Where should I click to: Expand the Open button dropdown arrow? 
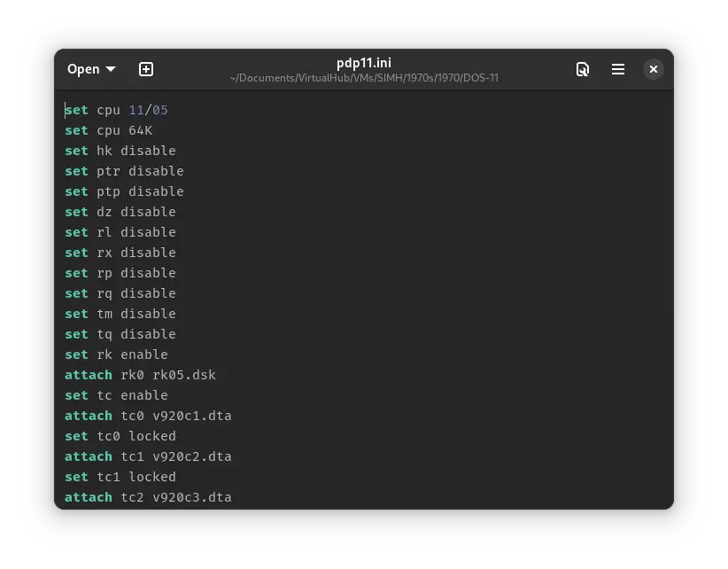pyautogui.click(x=111, y=69)
